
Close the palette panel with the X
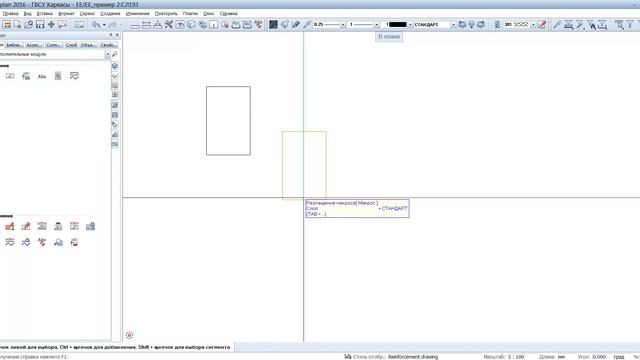[x=118, y=36]
